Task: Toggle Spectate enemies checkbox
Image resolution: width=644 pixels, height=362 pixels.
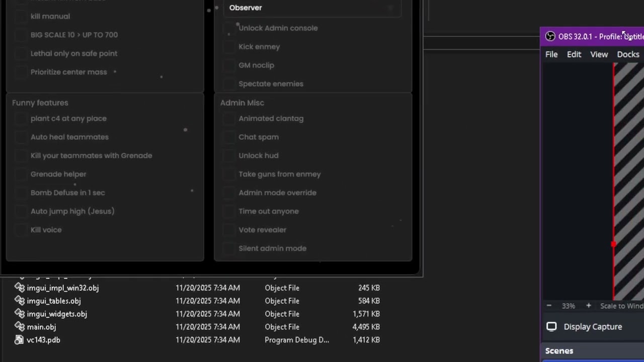Action: pyautogui.click(x=229, y=84)
